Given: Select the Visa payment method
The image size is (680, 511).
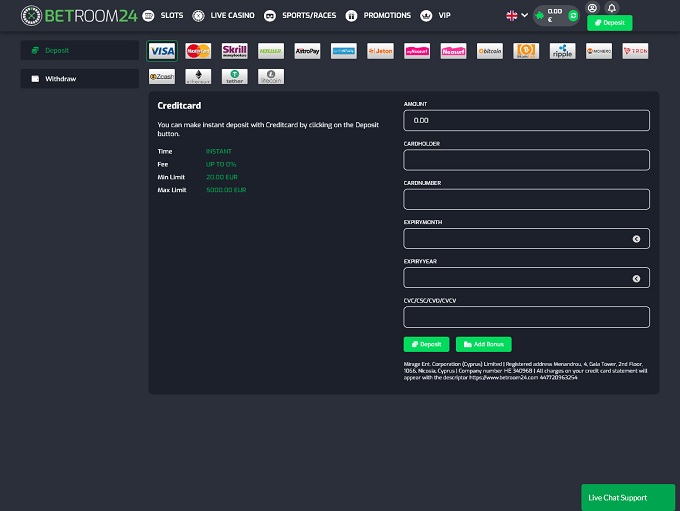Looking at the screenshot, I should 161,51.
